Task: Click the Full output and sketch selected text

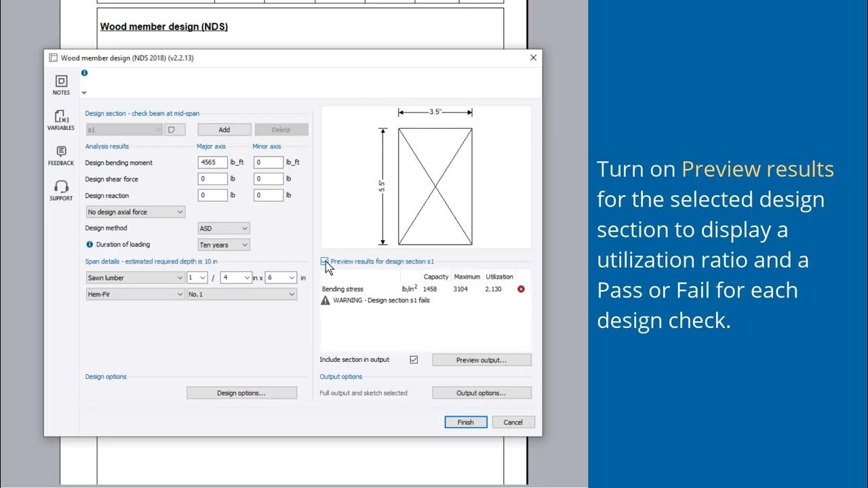Action: [x=363, y=393]
